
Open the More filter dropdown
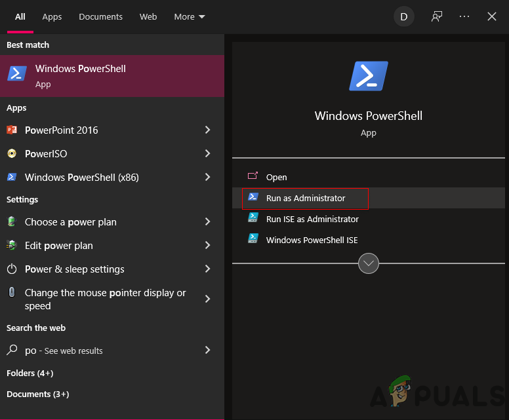click(x=190, y=17)
